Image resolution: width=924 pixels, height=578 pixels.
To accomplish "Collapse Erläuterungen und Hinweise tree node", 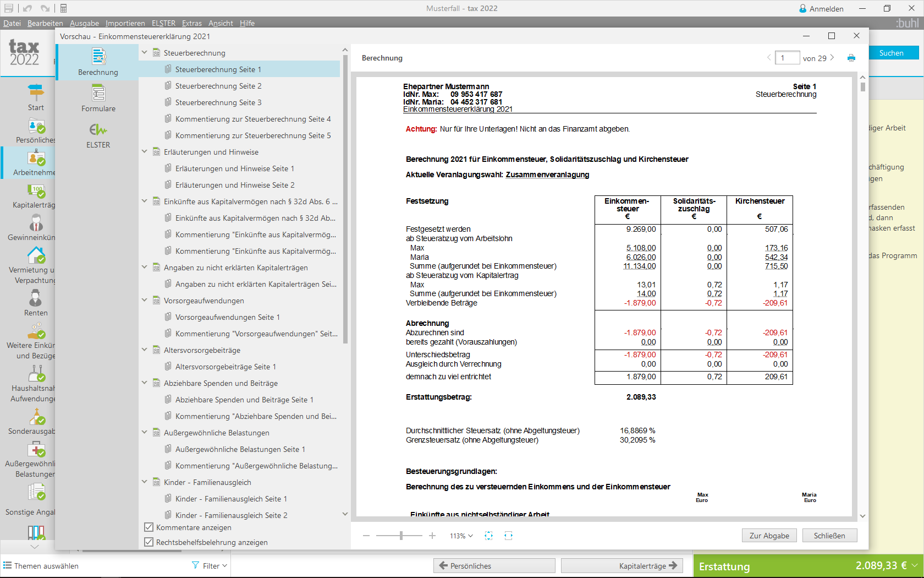I will pyautogui.click(x=145, y=151).
